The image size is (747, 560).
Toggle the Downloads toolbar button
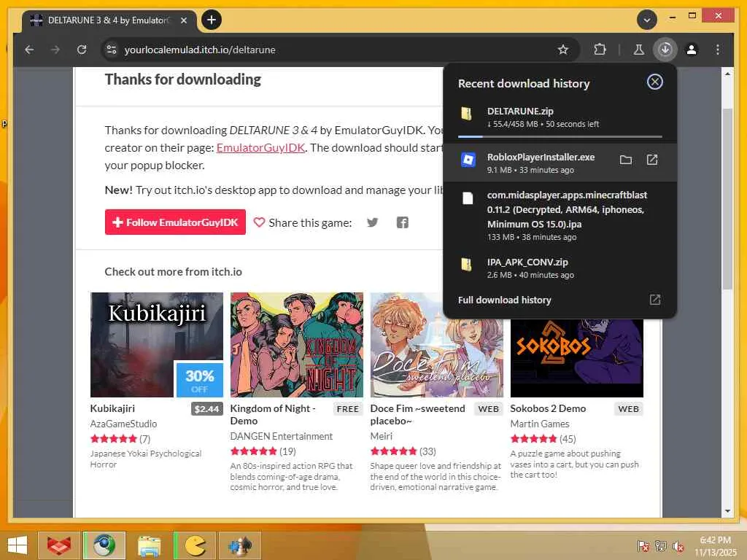pos(665,50)
